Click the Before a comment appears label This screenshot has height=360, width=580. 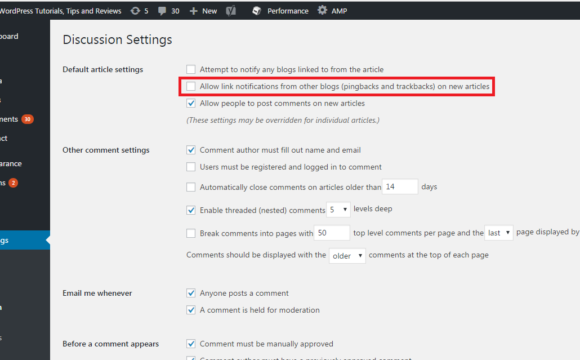pyautogui.click(x=111, y=344)
